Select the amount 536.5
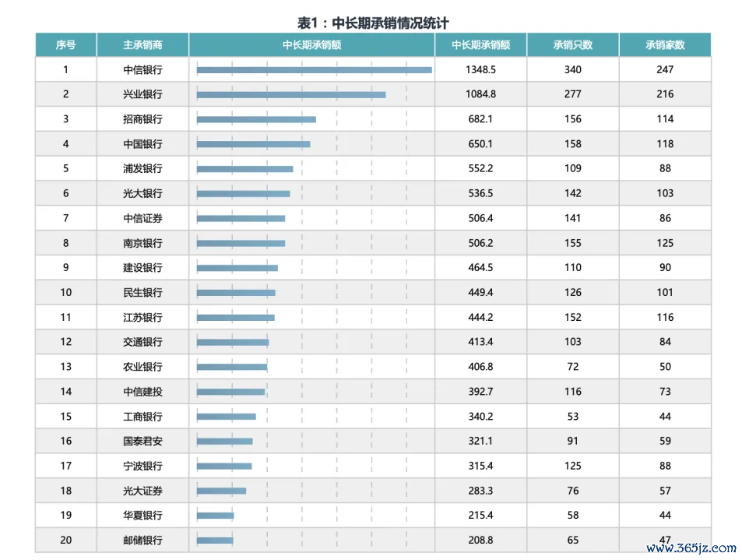This screenshot has width=742, height=560. point(481,193)
